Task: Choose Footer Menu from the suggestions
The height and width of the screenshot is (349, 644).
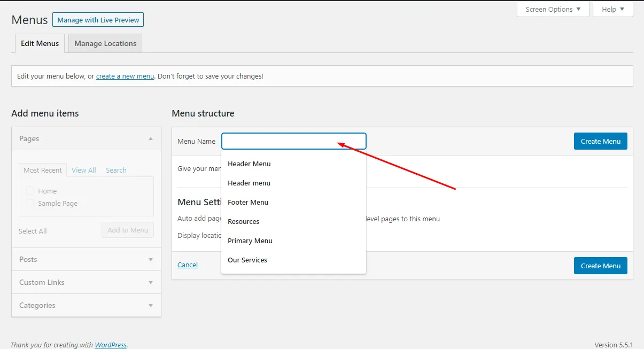Action: 248,202
